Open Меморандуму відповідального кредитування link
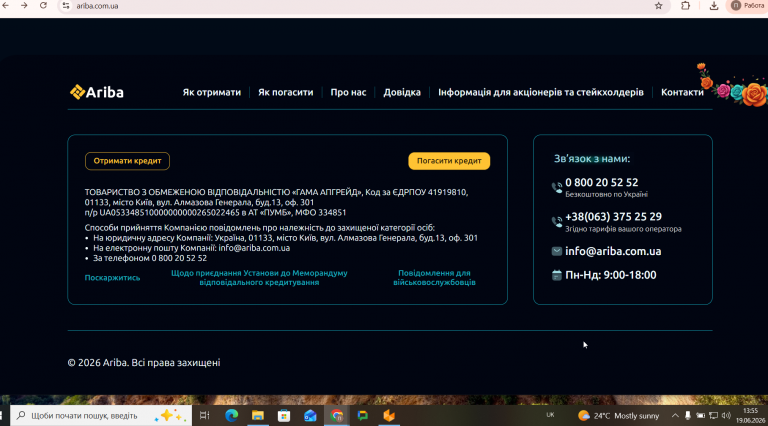Viewport: 768px width, 426px height. point(259,278)
